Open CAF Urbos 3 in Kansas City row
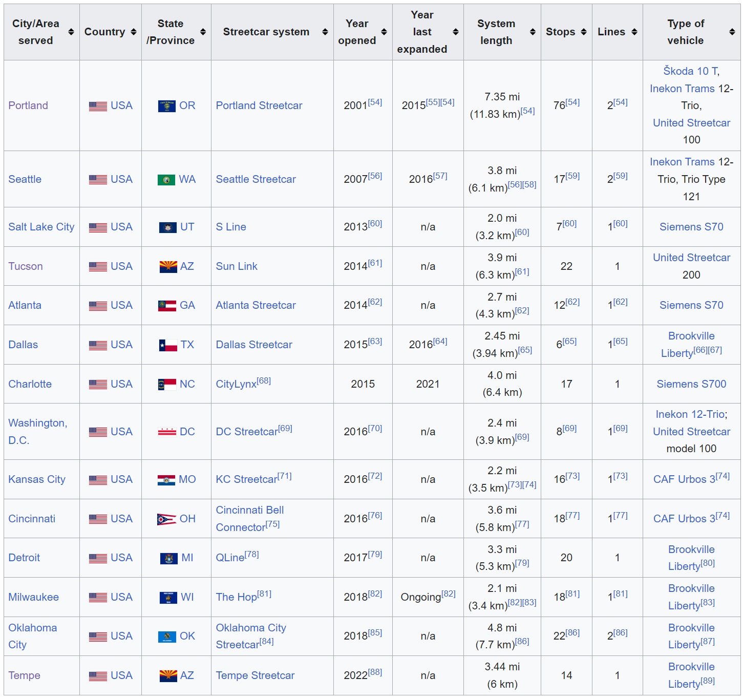The height and width of the screenshot is (700, 743). pyautogui.click(x=684, y=479)
